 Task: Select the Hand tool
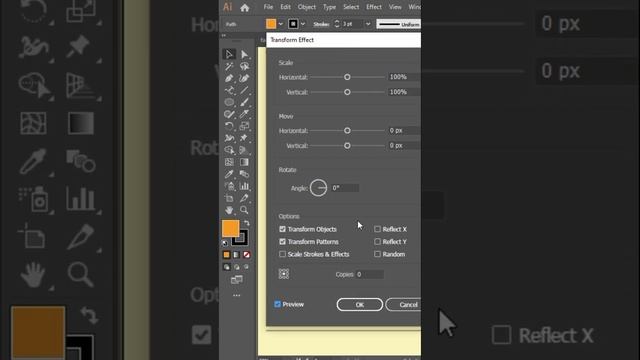(x=229, y=210)
